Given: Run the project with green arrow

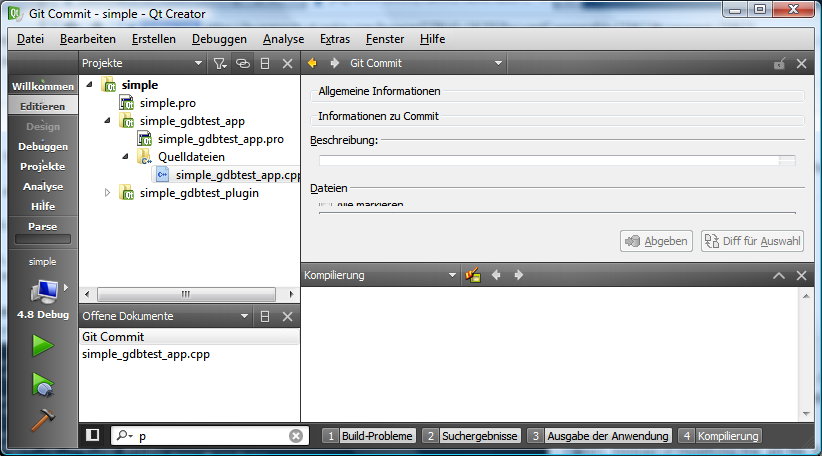Looking at the screenshot, I should [x=43, y=346].
